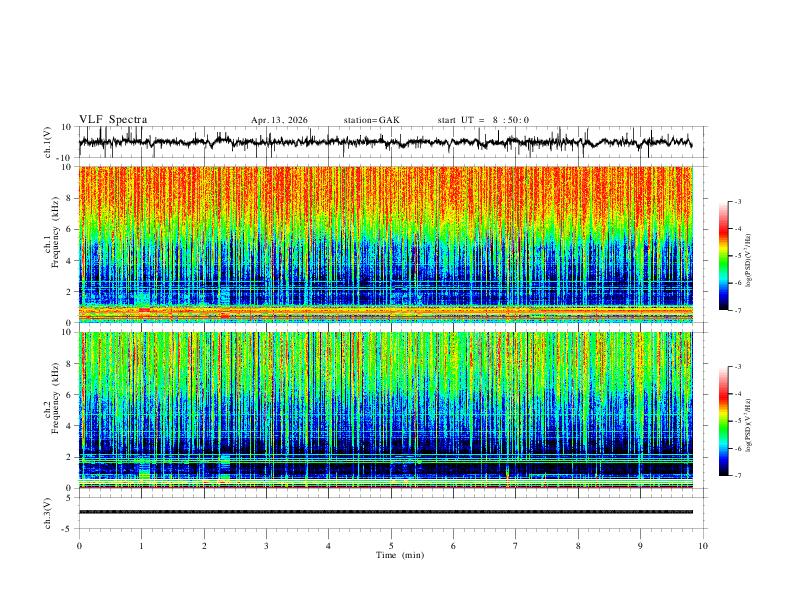
Task: Click the "-5" tick on ch.2 color bar
Action: point(738,421)
